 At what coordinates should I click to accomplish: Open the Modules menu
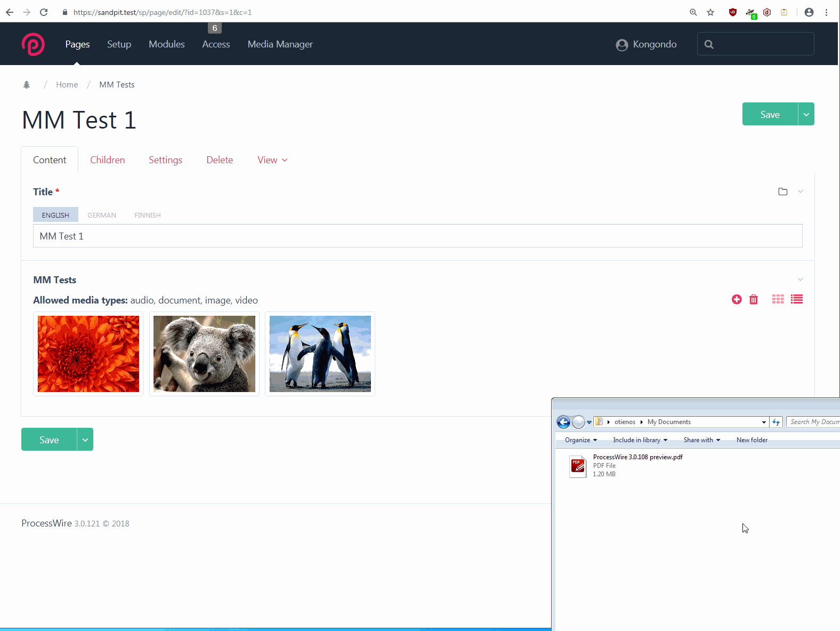167,44
